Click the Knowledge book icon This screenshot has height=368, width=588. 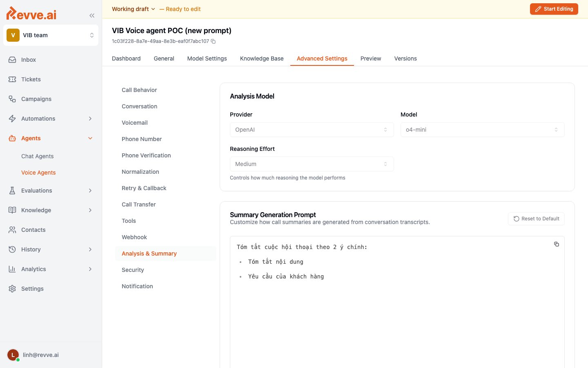click(12, 210)
